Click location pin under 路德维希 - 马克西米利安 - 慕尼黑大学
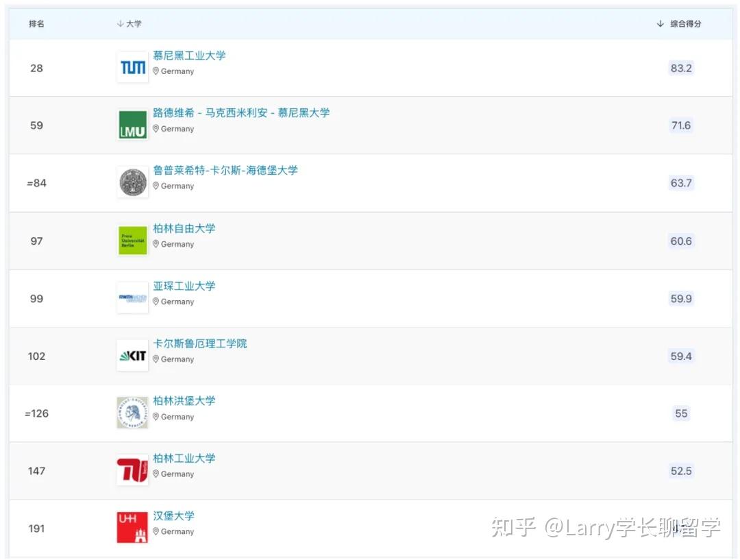Image resolution: width=740 pixels, height=560 pixels. tap(156, 129)
